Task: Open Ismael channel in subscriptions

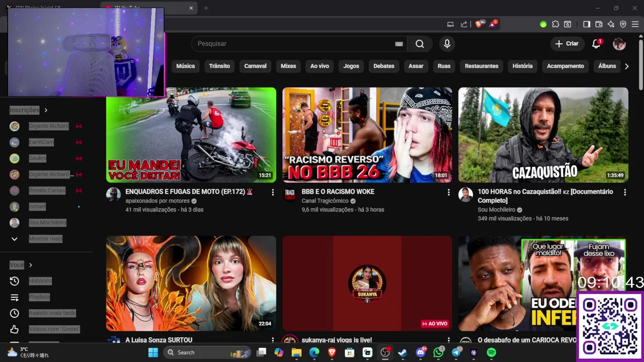Action: (38, 207)
